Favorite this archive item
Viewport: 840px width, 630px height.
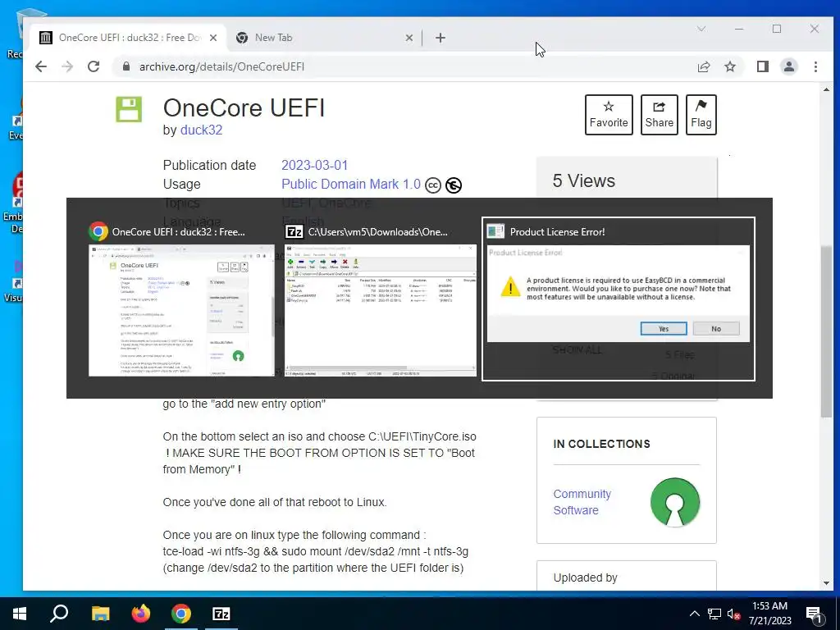609,115
